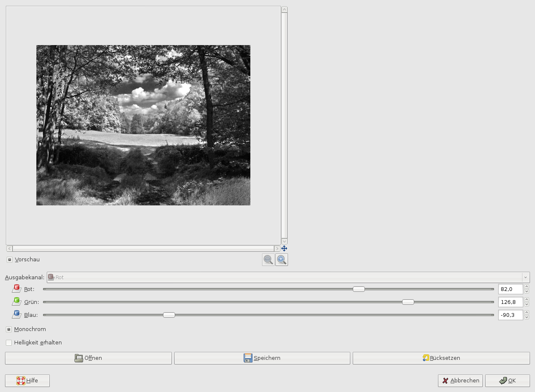The height and width of the screenshot is (392, 535).
Task: Decrease Blau value with down arrow
Action: tap(527, 317)
